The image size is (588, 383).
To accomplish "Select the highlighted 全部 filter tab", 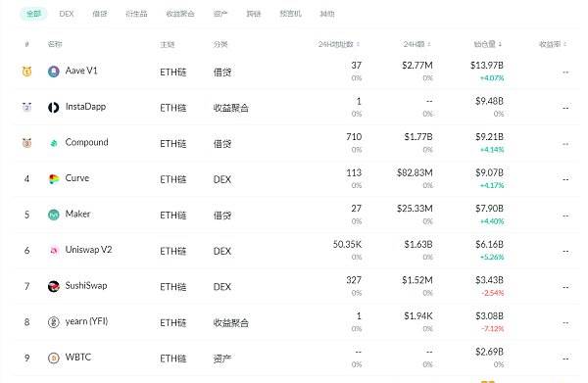I will tap(33, 14).
